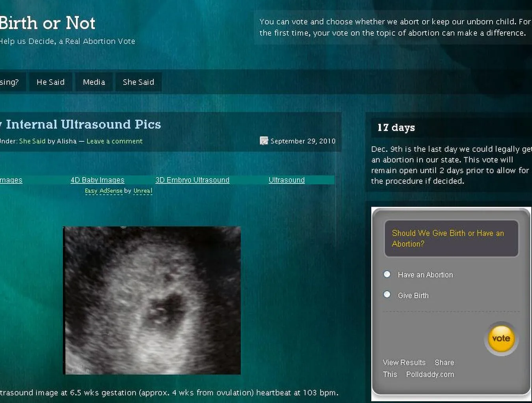Choose the Give Birth radio option
This screenshot has height=403, width=532.
click(387, 295)
